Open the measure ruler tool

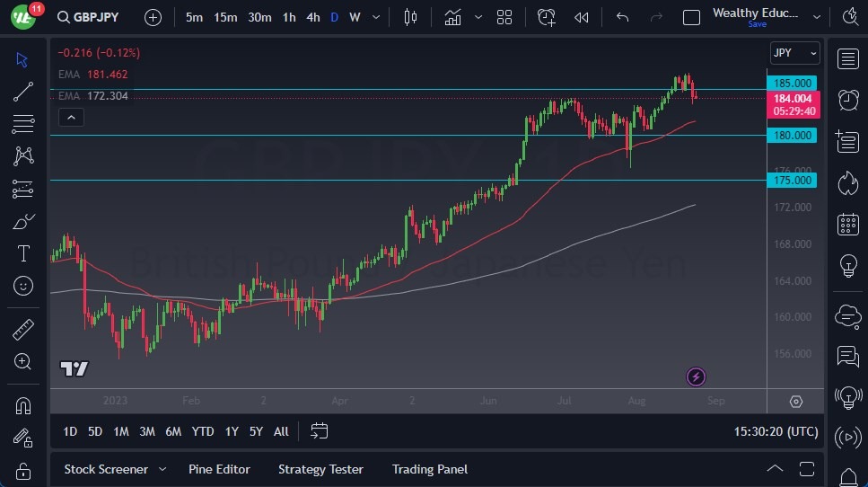[x=23, y=330]
